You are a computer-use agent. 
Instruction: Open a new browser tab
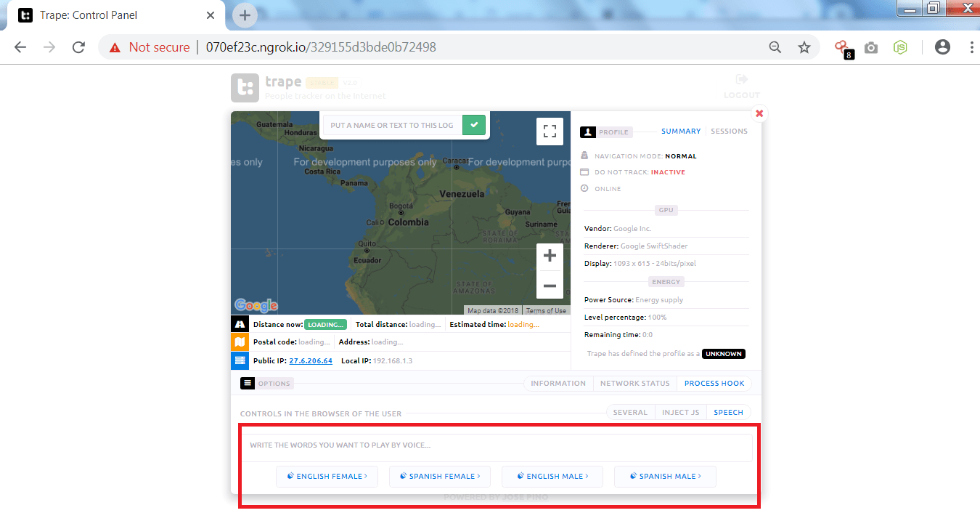(x=245, y=15)
